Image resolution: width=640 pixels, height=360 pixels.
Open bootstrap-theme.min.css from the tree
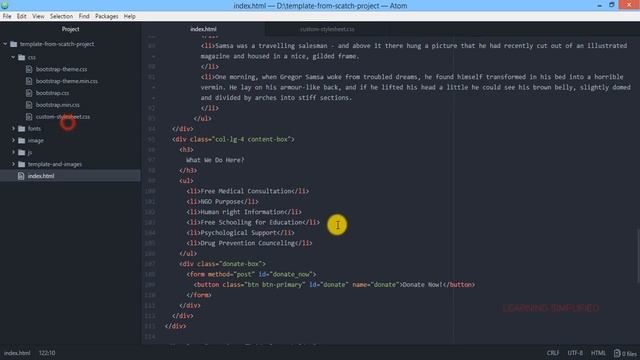click(67, 81)
